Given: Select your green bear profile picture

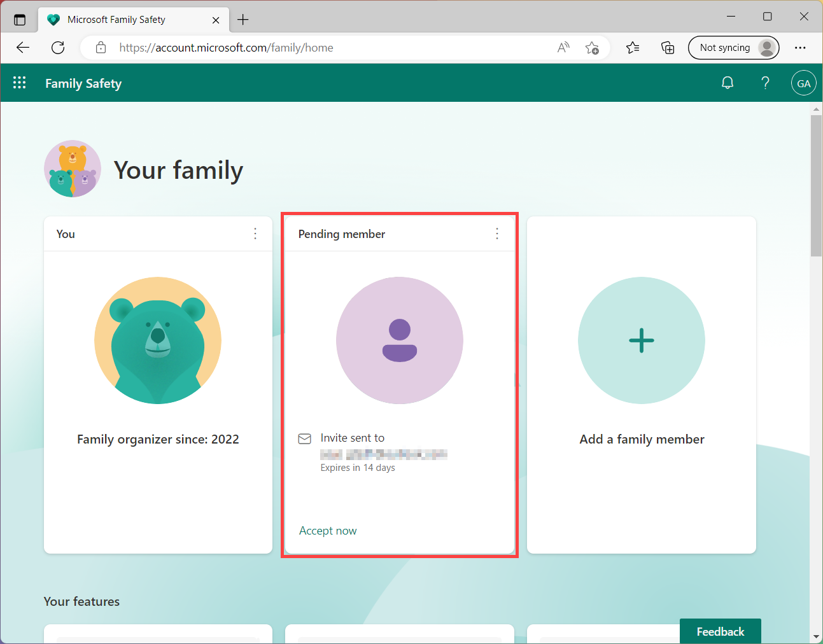Looking at the screenshot, I should [x=158, y=340].
